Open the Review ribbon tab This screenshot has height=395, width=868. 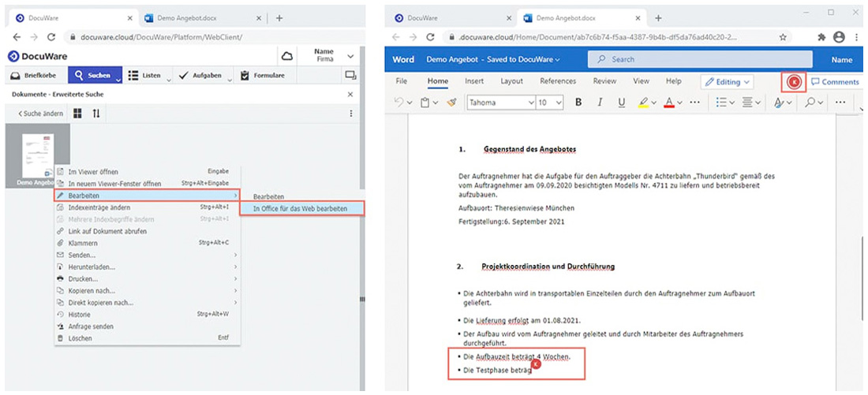click(x=604, y=81)
